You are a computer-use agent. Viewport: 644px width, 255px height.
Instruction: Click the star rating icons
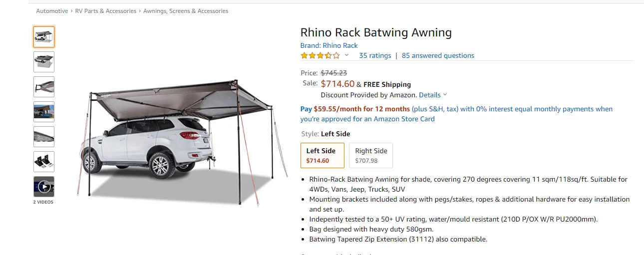coord(320,55)
